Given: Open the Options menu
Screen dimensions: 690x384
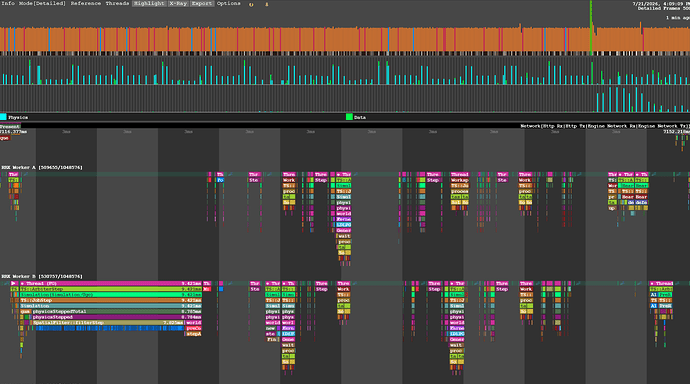Looking at the screenshot, I should click(x=228, y=3).
